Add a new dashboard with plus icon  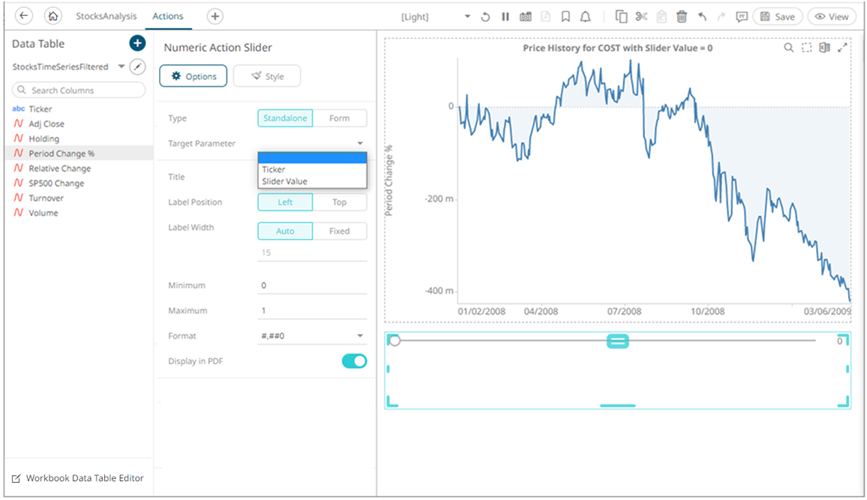pos(215,16)
